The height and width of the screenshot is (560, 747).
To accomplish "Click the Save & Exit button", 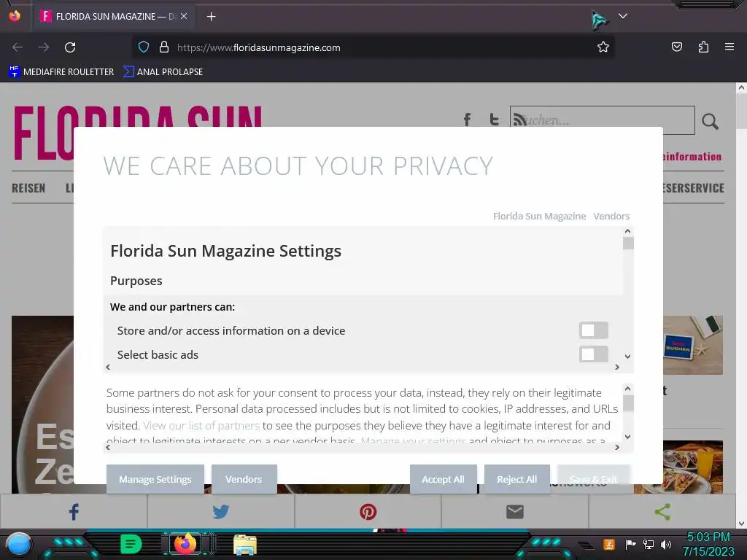I will [x=594, y=479].
